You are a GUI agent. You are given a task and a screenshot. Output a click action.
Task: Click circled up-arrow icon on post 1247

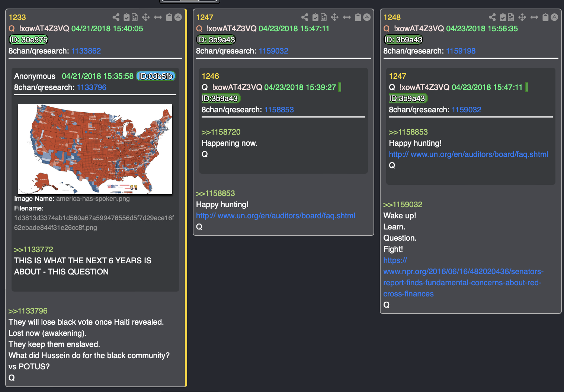pyautogui.click(x=367, y=17)
